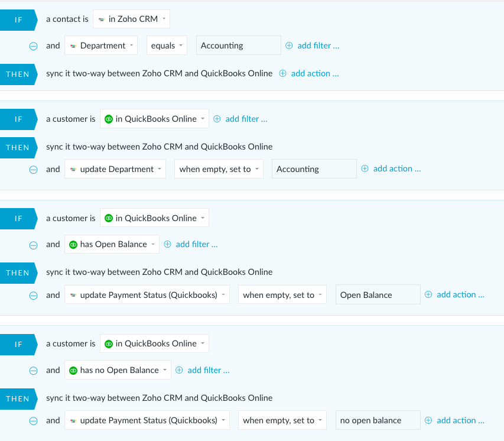Remove the has Open Balance filter
The width and height of the screenshot is (504, 441).
pos(34,245)
